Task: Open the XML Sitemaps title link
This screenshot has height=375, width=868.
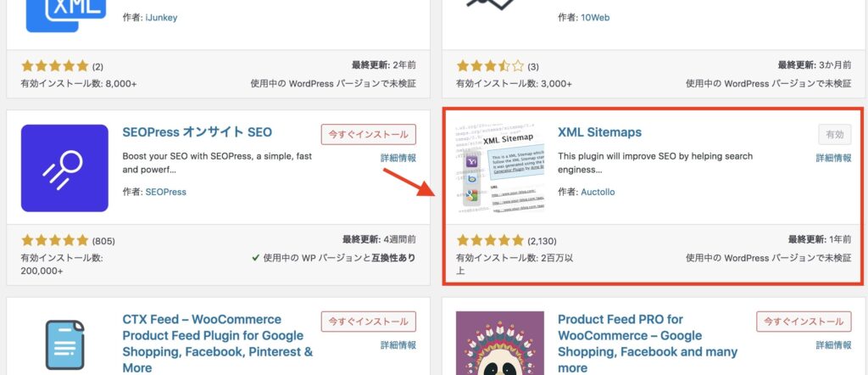Action: pos(599,132)
